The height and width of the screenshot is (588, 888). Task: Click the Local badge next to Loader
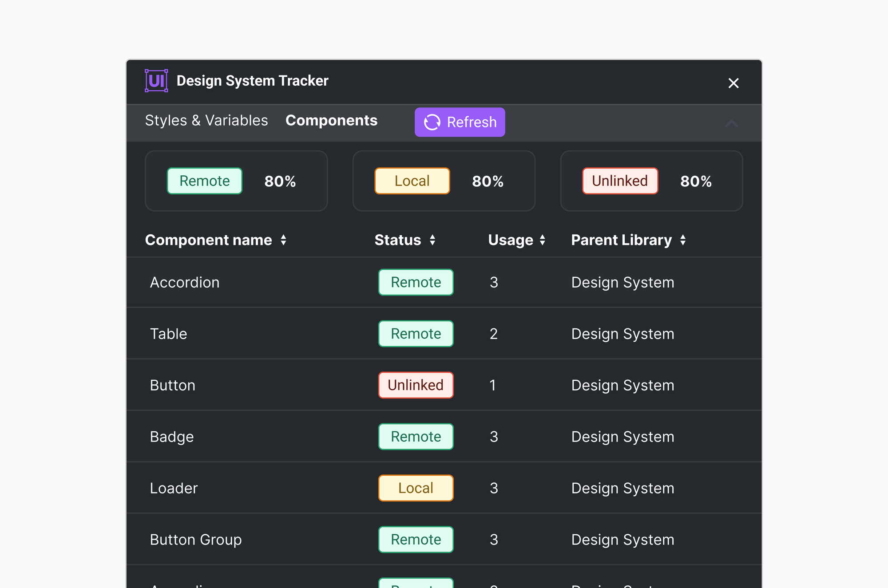tap(416, 488)
